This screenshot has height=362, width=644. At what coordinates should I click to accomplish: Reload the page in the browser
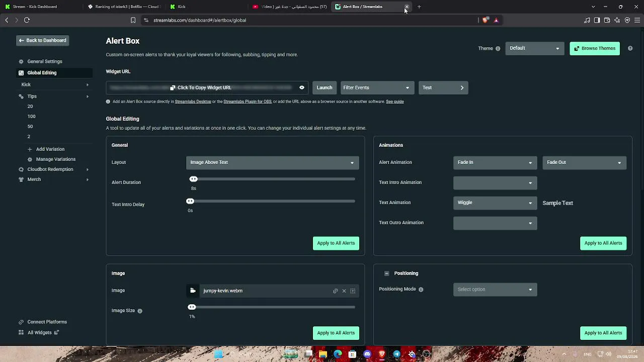(x=27, y=20)
